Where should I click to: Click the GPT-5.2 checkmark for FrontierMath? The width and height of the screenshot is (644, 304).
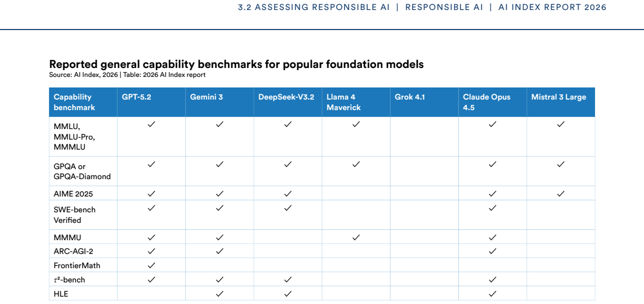tap(152, 265)
